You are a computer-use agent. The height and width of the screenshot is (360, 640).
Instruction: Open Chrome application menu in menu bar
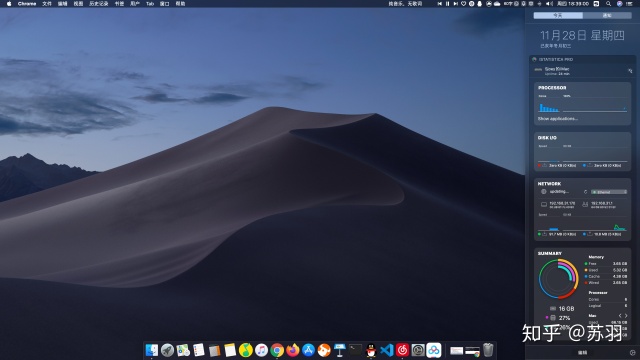(x=27, y=4)
